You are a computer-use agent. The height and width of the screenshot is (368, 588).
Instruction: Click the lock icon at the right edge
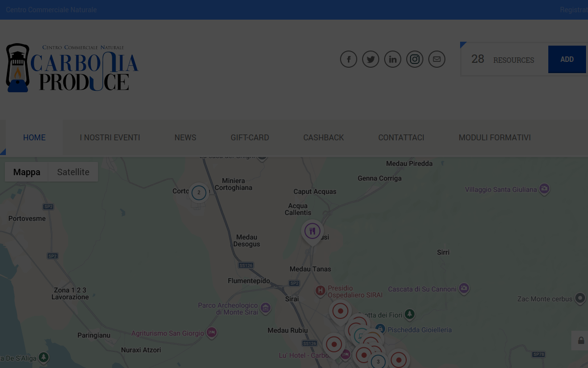click(x=581, y=341)
